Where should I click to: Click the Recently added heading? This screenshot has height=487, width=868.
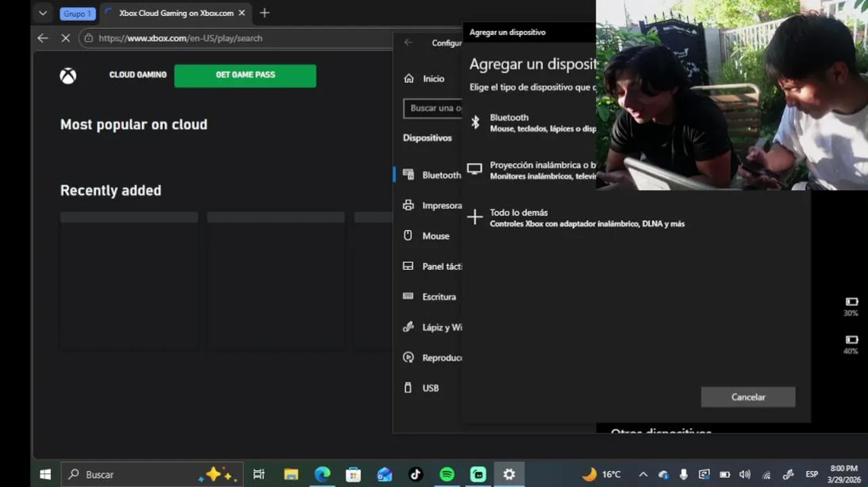111,191
